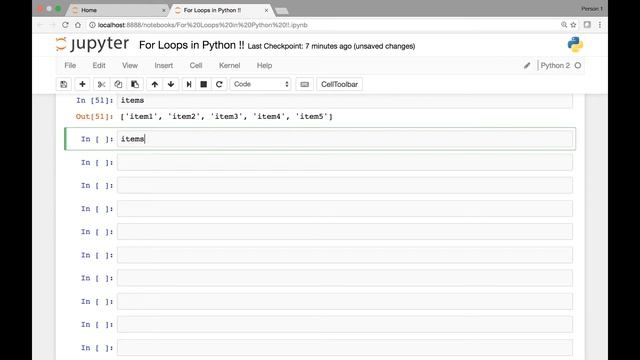Open Chrome three-dot menu

coord(600,25)
